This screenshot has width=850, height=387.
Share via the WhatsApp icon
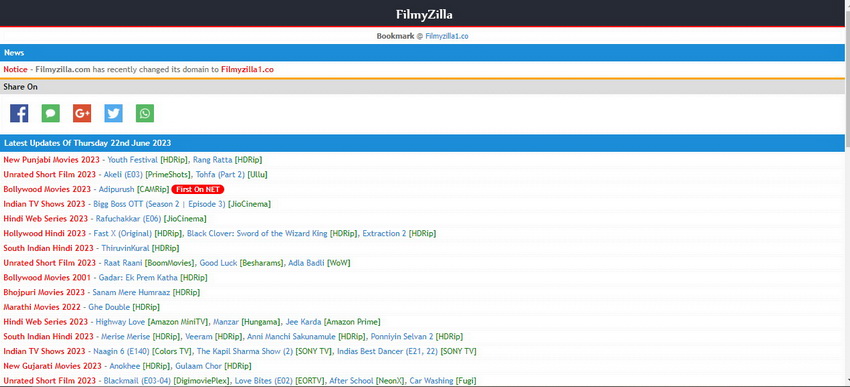145,113
